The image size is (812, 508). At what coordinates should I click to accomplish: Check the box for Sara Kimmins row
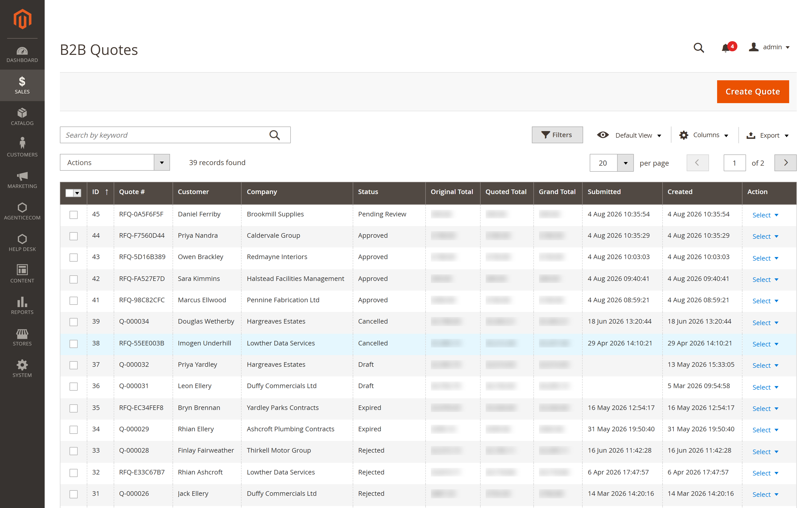tap(74, 279)
